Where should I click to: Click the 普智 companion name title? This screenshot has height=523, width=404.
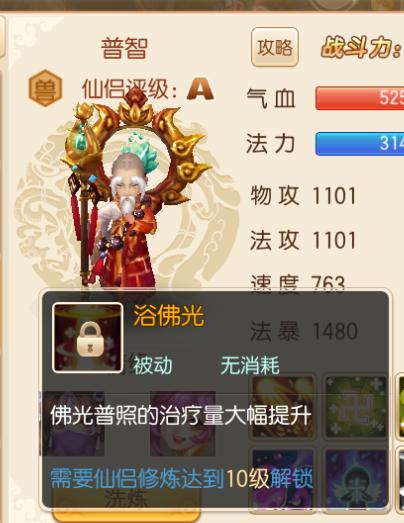[x=124, y=49]
